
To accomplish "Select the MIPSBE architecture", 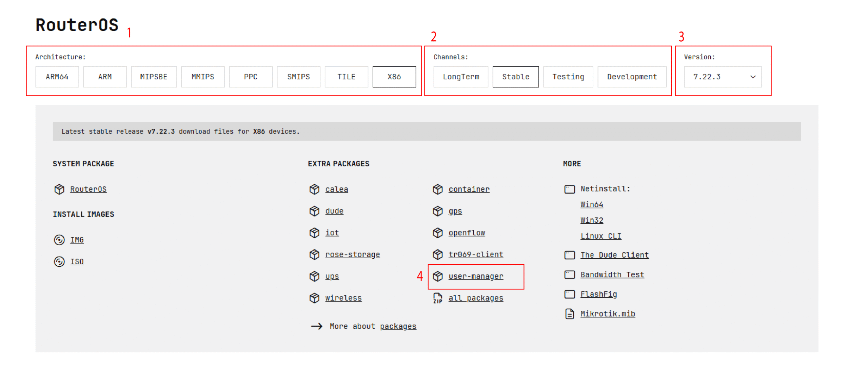I will [x=154, y=77].
